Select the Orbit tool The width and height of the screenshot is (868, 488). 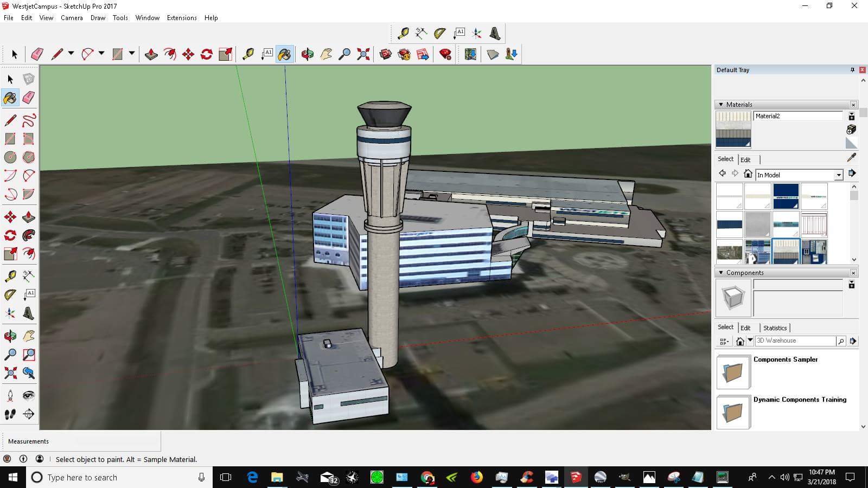pos(307,53)
